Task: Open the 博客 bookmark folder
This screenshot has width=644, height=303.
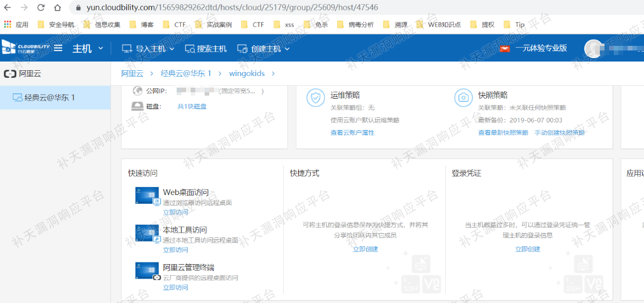Action: [x=142, y=24]
